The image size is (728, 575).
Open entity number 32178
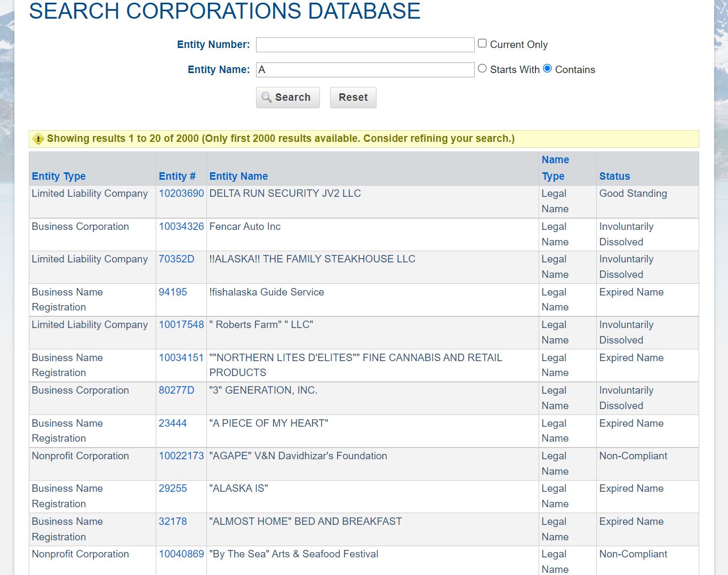click(x=173, y=522)
